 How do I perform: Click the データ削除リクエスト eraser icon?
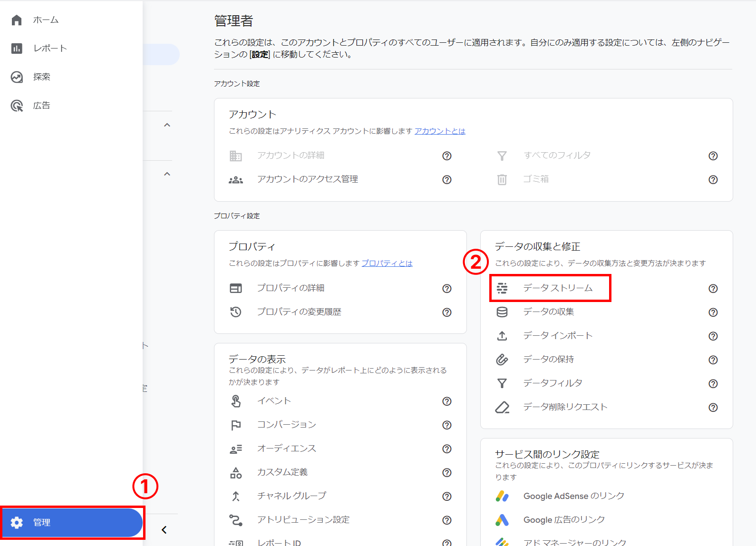(502, 407)
